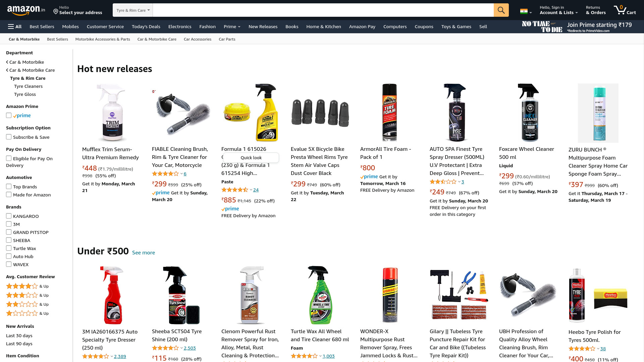Screen dimensions: 644x362
Task: Select the India flag language selector
Action: [526, 11]
